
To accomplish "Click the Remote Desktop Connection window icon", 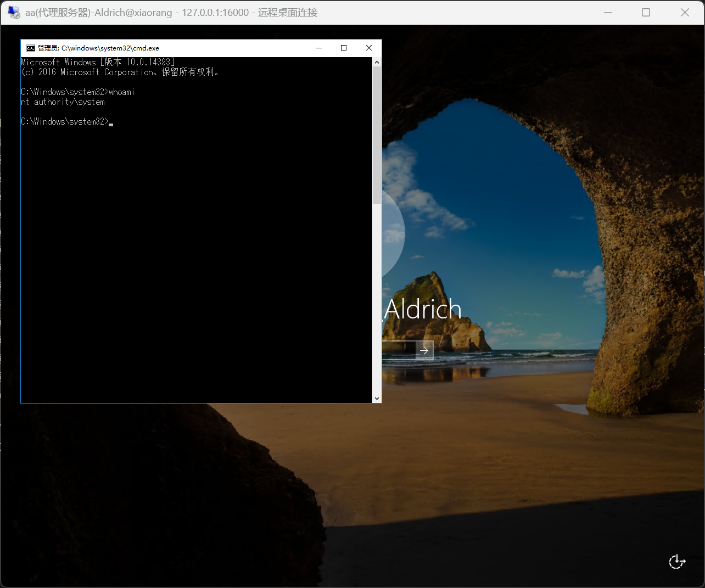I will tap(14, 12).
